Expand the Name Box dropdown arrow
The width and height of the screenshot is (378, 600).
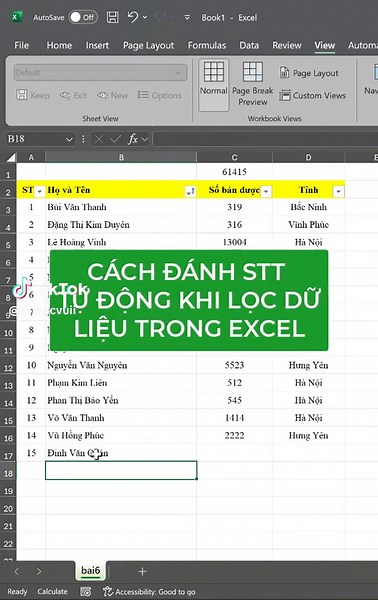[x=69, y=139]
